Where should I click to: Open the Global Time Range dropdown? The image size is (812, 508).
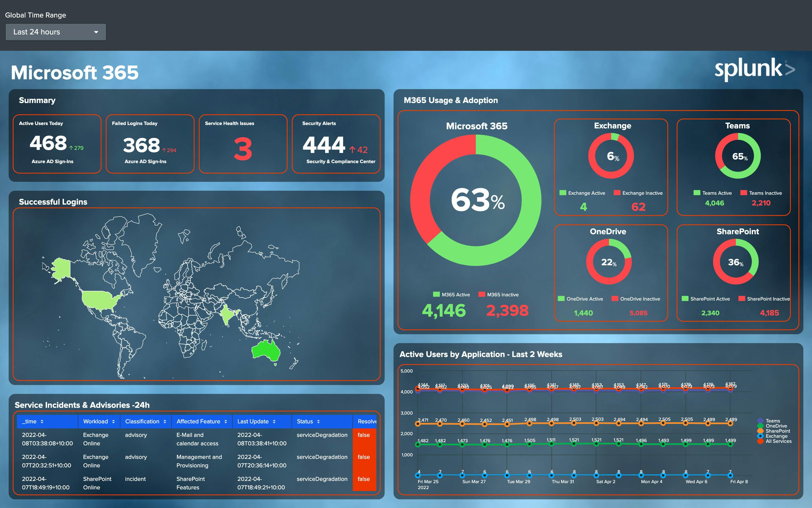point(56,32)
